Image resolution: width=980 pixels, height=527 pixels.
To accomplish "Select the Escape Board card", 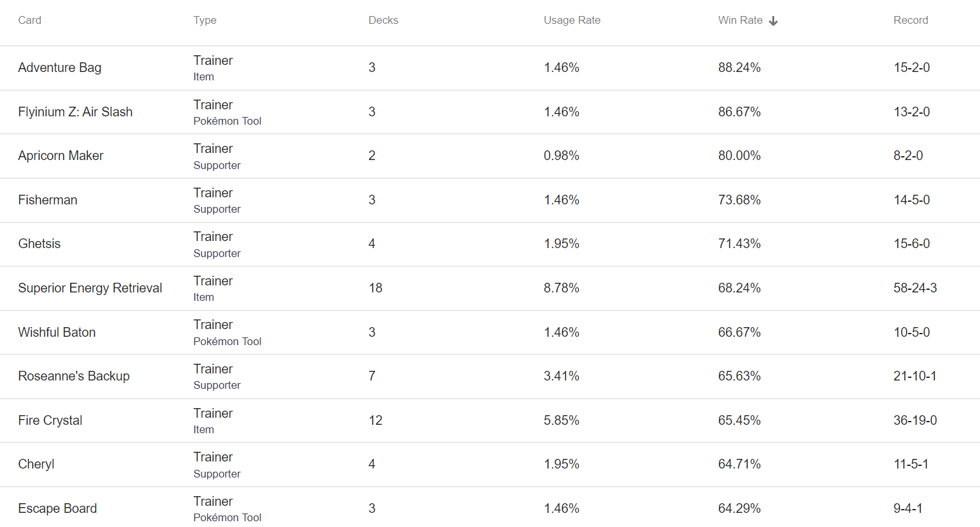I will 57,508.
